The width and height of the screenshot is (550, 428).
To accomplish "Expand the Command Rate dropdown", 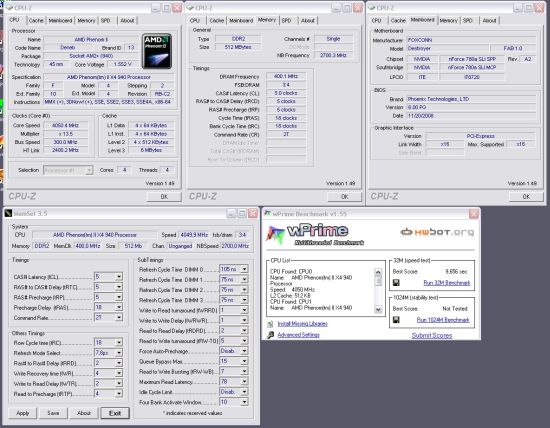I will (x=119, y=317).
